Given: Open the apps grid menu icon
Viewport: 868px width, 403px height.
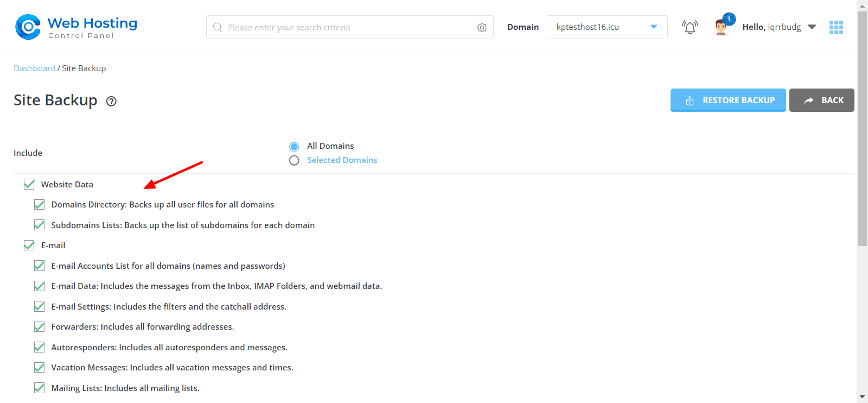Looking at the screenshot, I should (836, 27).
